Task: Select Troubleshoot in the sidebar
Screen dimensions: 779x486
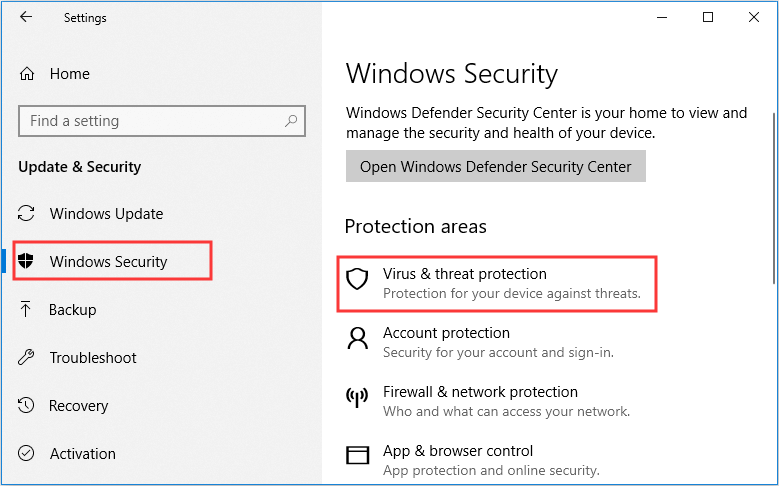Action: point(93,358)
